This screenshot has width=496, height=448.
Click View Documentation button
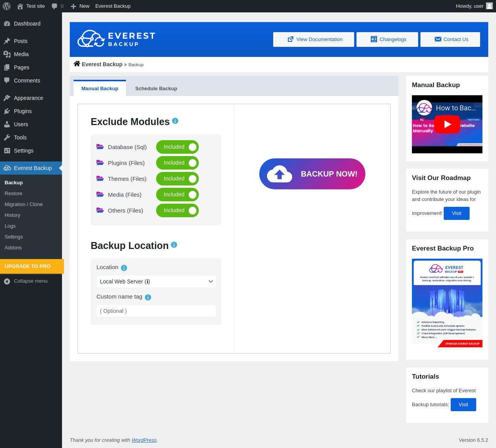[x=313, y=39]
